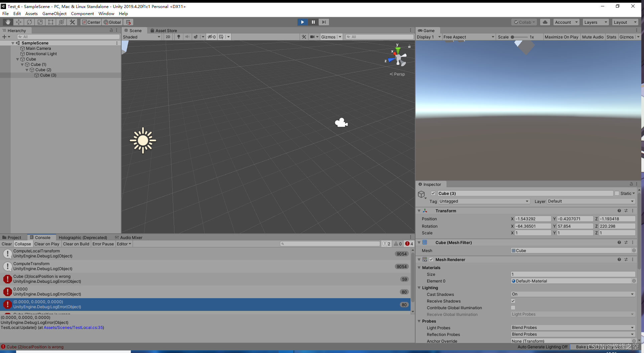This screenshot has width=644, height=353.
Task: Select the Scale tool
Action: point(40,22)
